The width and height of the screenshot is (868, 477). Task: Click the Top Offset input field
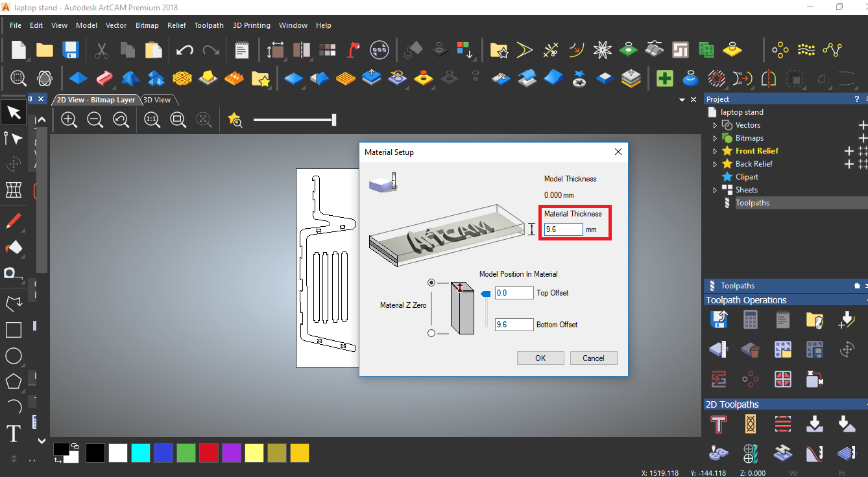(514, 293)
